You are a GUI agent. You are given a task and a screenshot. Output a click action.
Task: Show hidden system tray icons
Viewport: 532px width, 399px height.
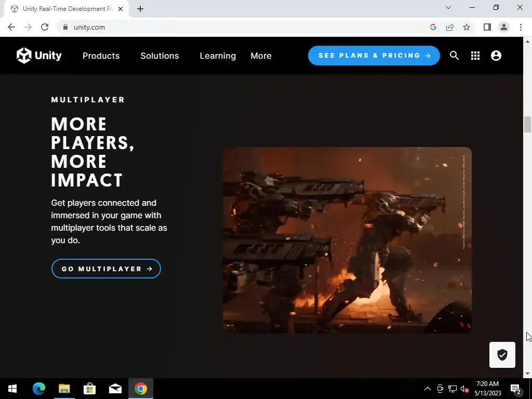(428, 389)
